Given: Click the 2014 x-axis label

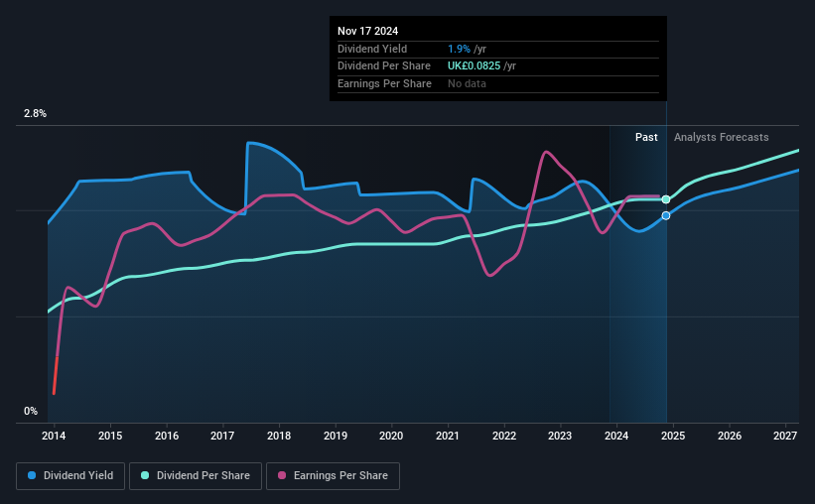Looking at the screenshot, I should click(54, 436).
